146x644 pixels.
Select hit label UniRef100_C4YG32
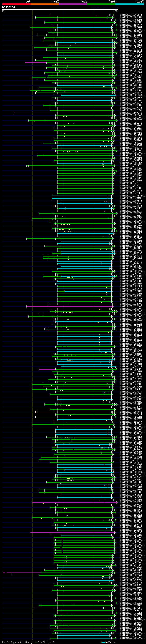pyautogui.click(x=131, y=533)
